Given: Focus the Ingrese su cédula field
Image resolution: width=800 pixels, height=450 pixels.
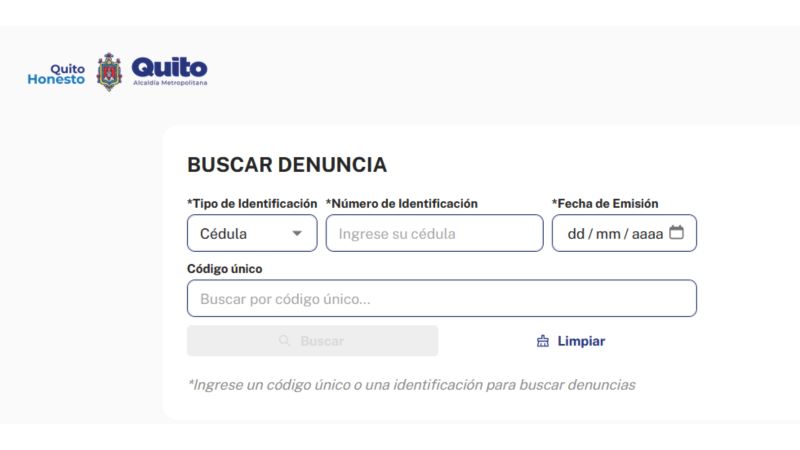Looking at the screenshot, I should coord(434,234).
